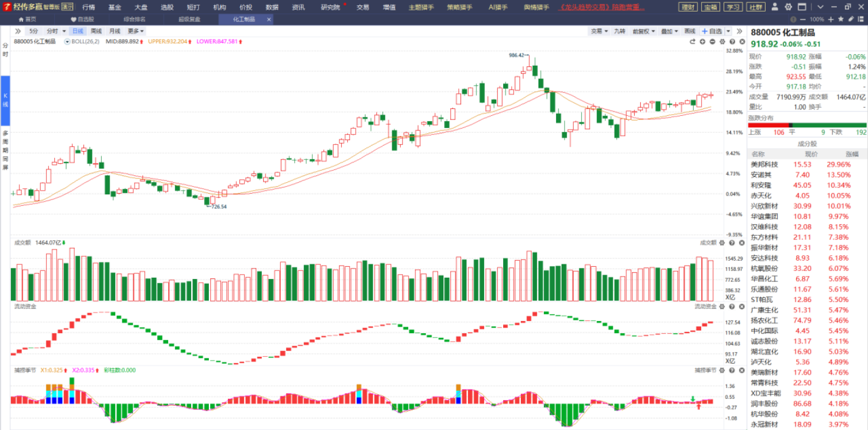Switch to the 综合排名 tab

pos(135,19)
